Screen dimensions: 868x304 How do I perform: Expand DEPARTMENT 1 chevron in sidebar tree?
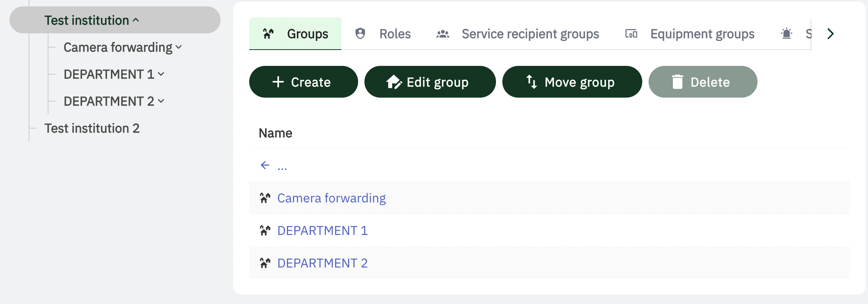[161, 74]
